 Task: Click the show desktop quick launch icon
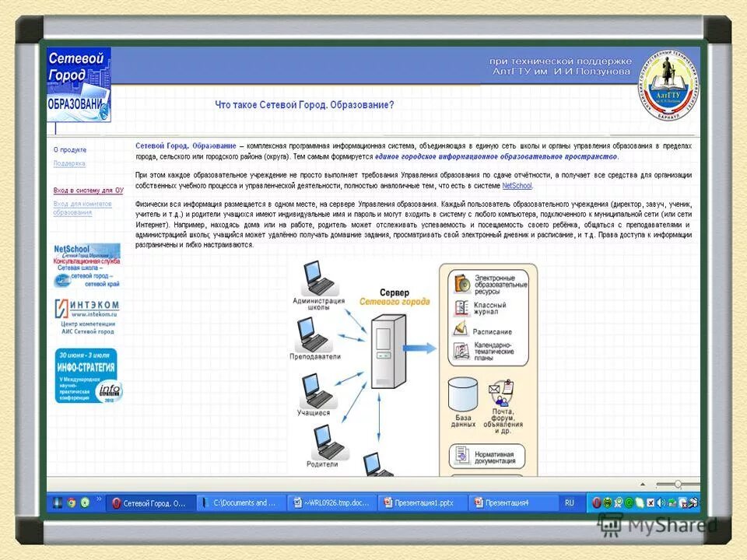57,503
